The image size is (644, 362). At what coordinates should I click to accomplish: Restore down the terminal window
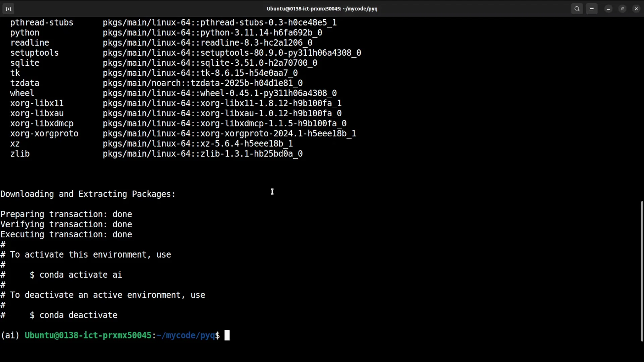622,9
